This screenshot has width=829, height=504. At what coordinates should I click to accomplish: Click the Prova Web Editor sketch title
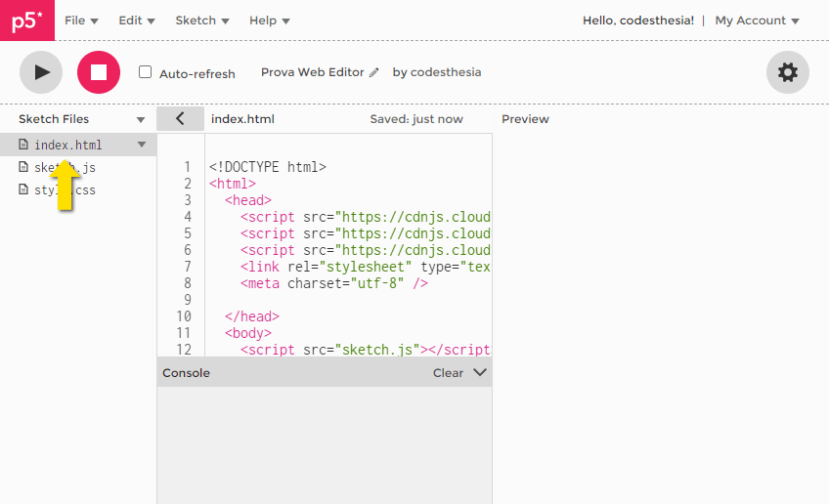[x=313, y=72]
